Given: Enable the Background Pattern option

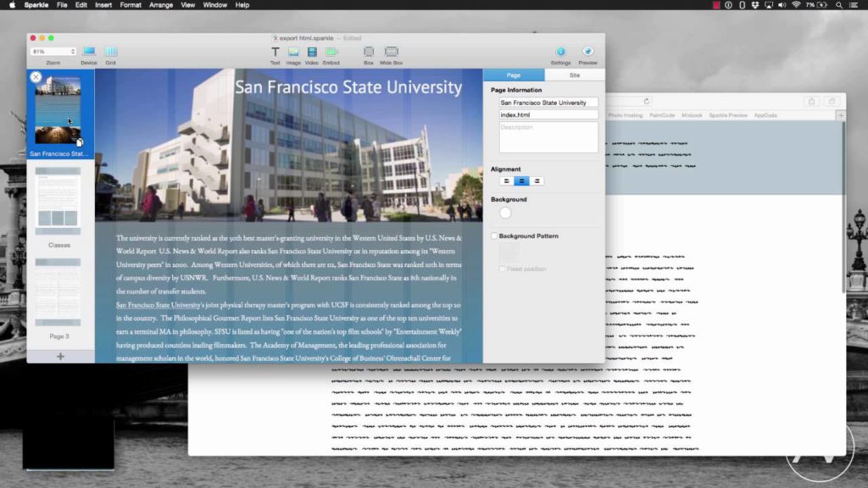Looking at the screenshot, I should click(x=494, y=236).
